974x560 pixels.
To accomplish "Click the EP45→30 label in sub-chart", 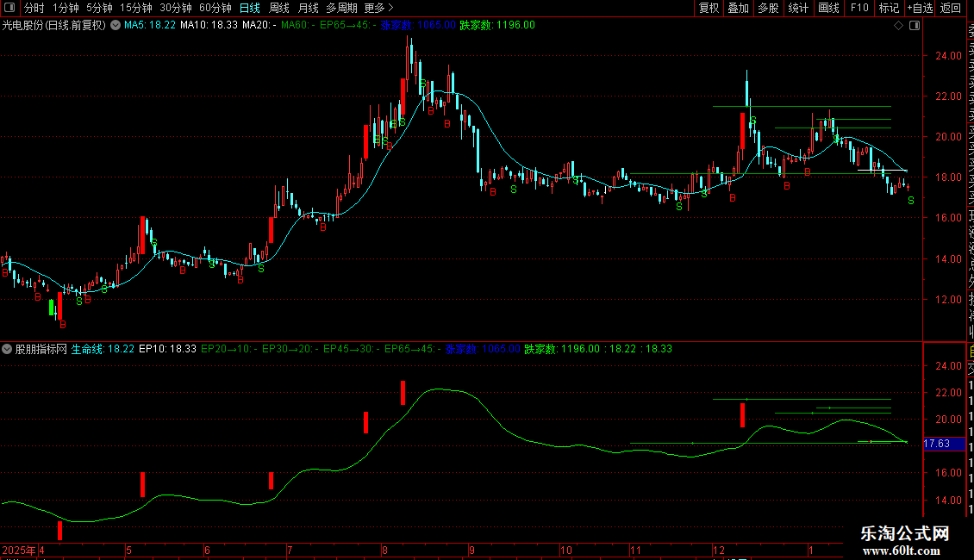I will tap(351, 349).
